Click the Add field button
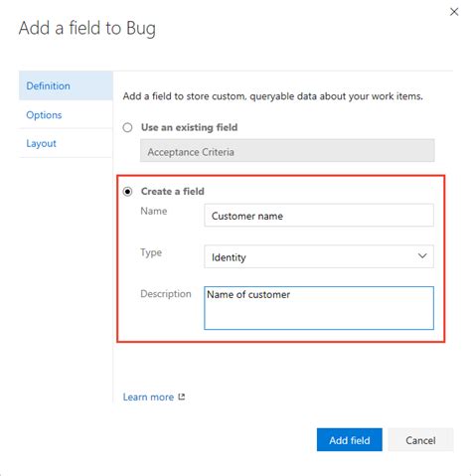The width and height of the screenshot is (471, 476). (x=350, y=440)
